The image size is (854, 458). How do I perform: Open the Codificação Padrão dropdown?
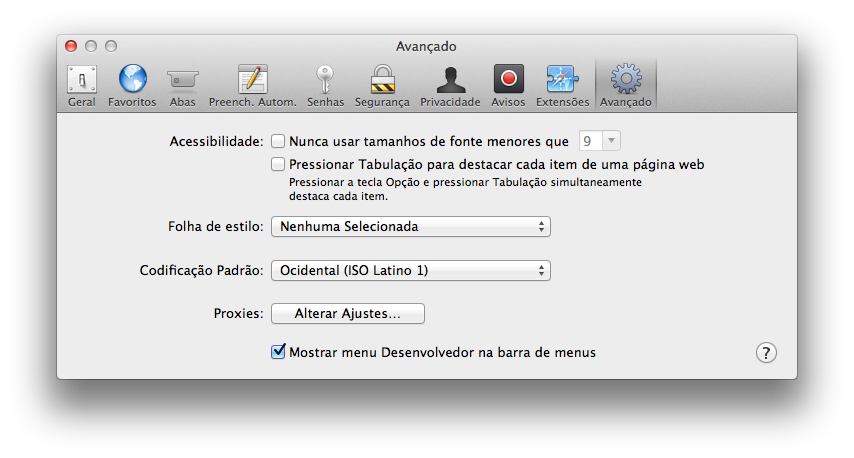pos(411,271)
